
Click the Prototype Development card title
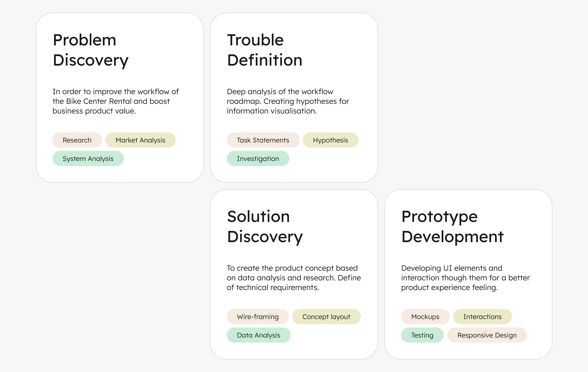[x=452, y=227]
